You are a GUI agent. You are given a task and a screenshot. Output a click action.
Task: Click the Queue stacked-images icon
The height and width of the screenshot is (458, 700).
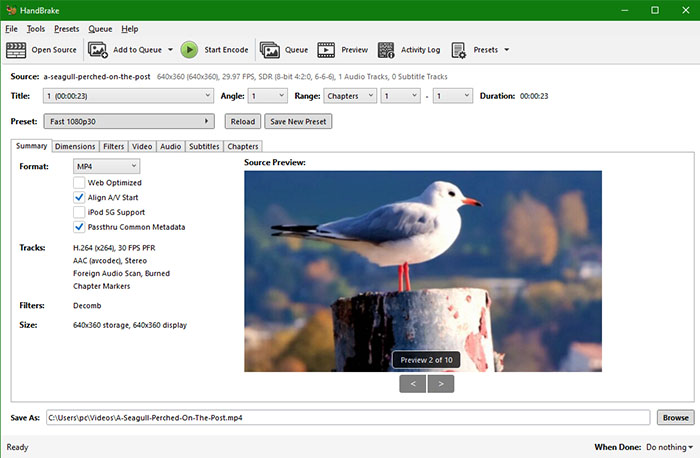pos(270,50)
